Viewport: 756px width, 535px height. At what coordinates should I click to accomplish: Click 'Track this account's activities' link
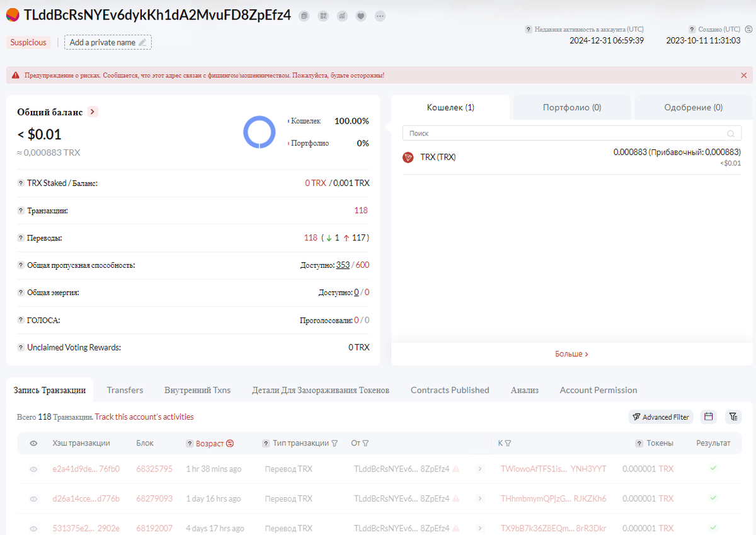(144, 417)
